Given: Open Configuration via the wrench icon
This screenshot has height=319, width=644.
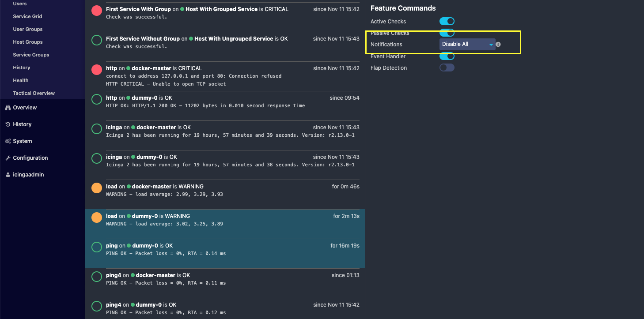Looking at the screenshot, I should click(x=8, y=158).
